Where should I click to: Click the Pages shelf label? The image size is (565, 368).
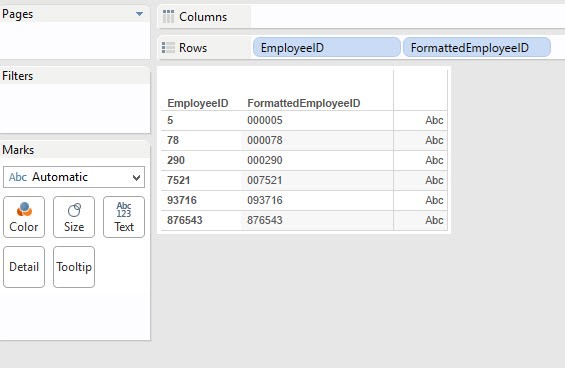[x=17, y=14]
